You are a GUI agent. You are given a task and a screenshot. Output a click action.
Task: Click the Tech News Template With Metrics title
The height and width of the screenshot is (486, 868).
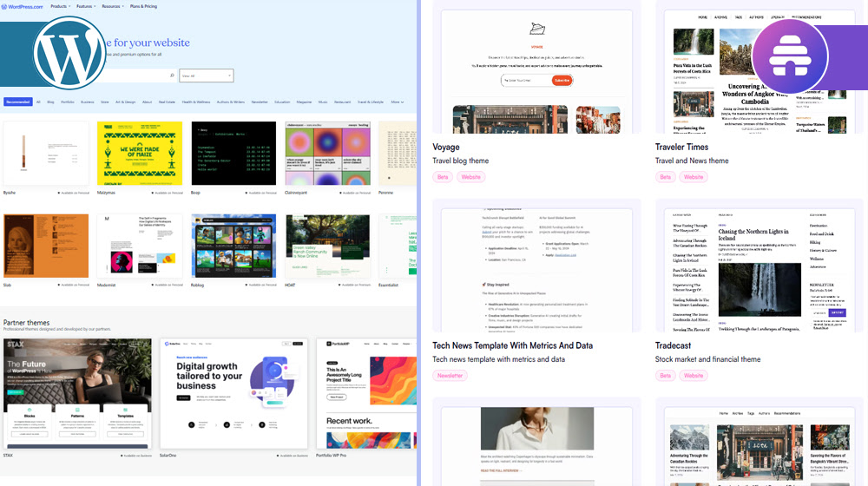click(x=513, y=345)
